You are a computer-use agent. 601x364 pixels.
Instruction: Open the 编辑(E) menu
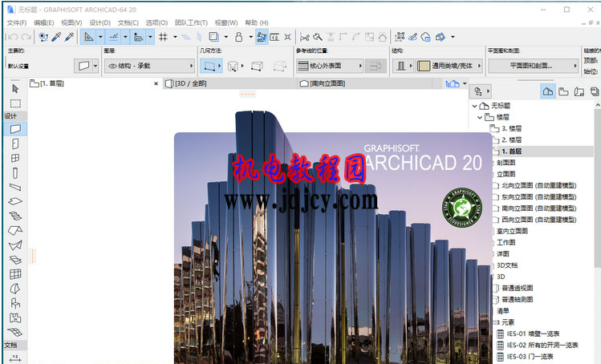tap(43, 22)
